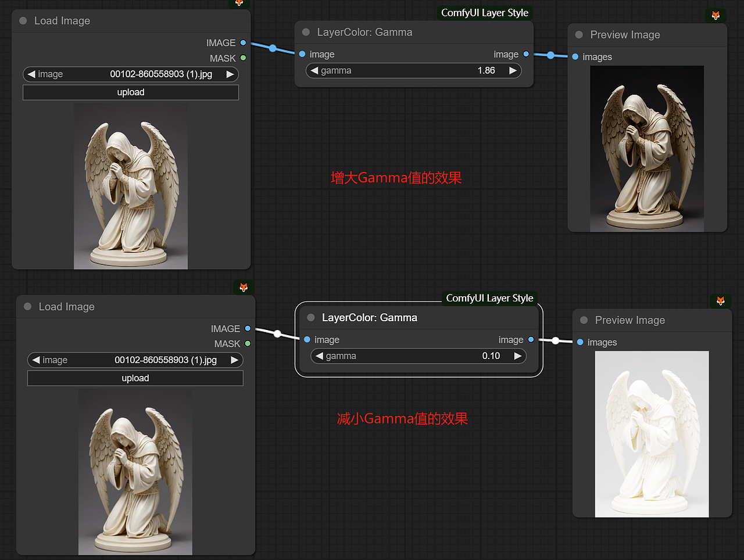The height and width of the screenshot is (560, 744).
Task: Click the MASK output port on the lower Load Image node
Action: click(248, 344)
